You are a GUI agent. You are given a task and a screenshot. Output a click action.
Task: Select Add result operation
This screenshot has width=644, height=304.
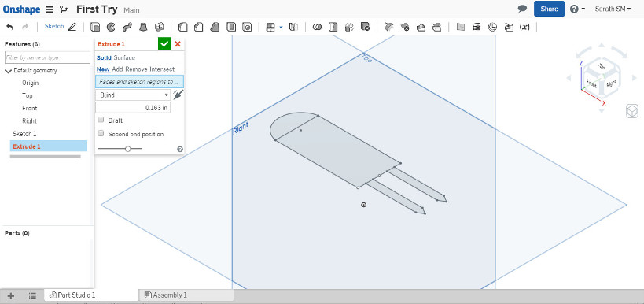coord(117,69)
